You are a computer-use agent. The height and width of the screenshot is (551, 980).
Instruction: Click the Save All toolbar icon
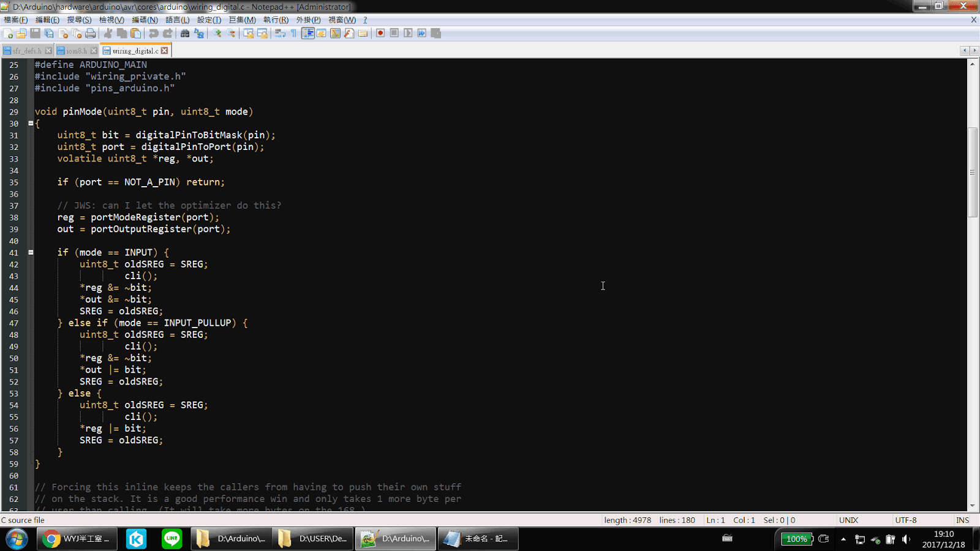coord(49,34)
